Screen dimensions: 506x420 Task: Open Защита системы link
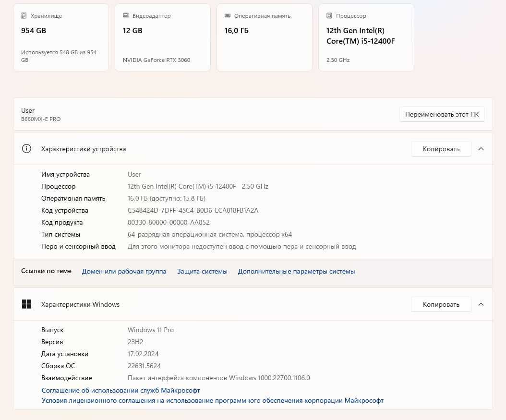pos(202,271)
